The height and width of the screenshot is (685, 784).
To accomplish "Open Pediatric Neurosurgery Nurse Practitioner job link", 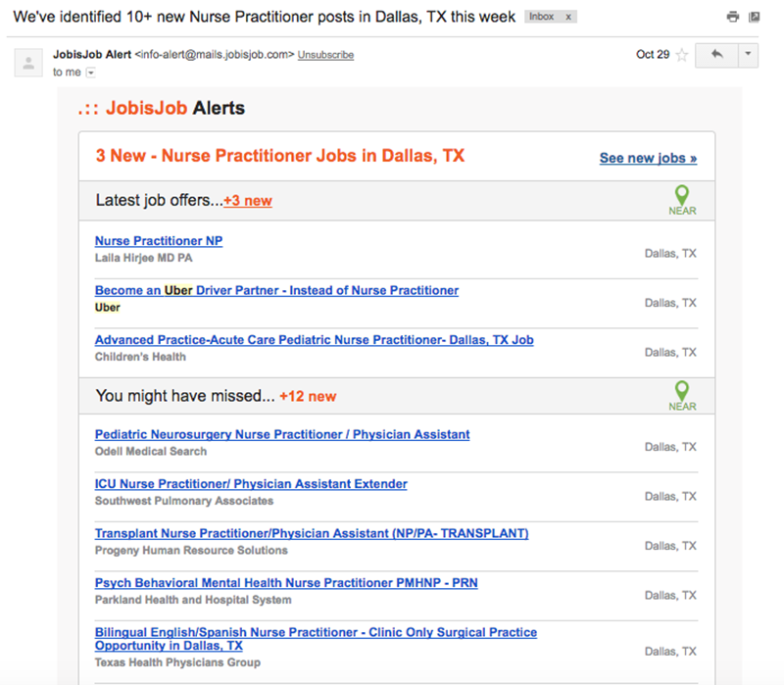I will pyautogui.click(x=282, y=434).
